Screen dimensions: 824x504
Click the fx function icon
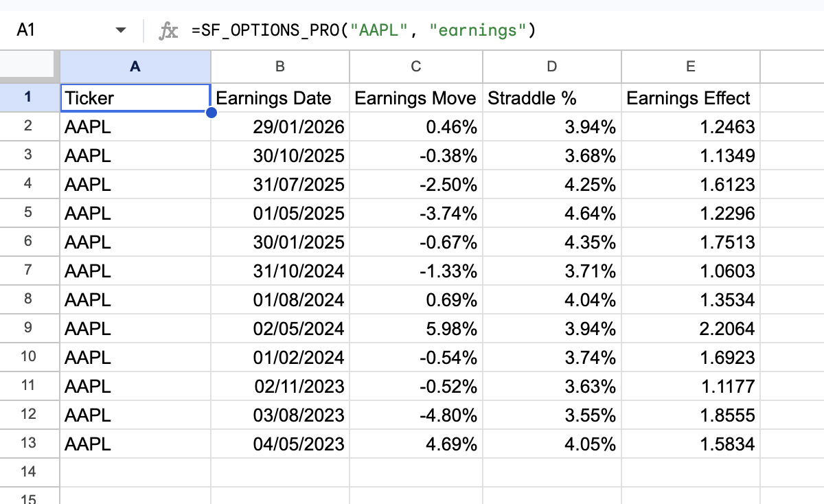click(x=168, y=30)
